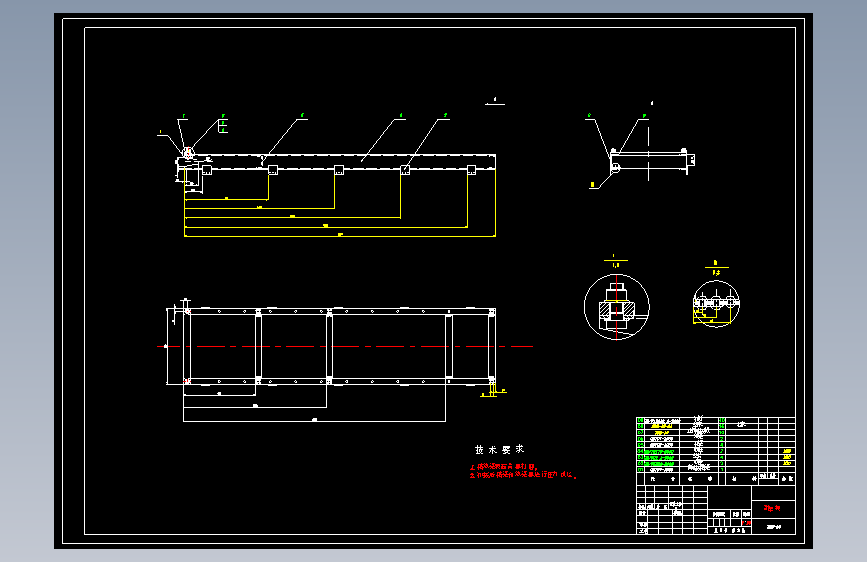Select the first red technical note line
This screenshot has width=867, height=562.
(x=504, y=467)
